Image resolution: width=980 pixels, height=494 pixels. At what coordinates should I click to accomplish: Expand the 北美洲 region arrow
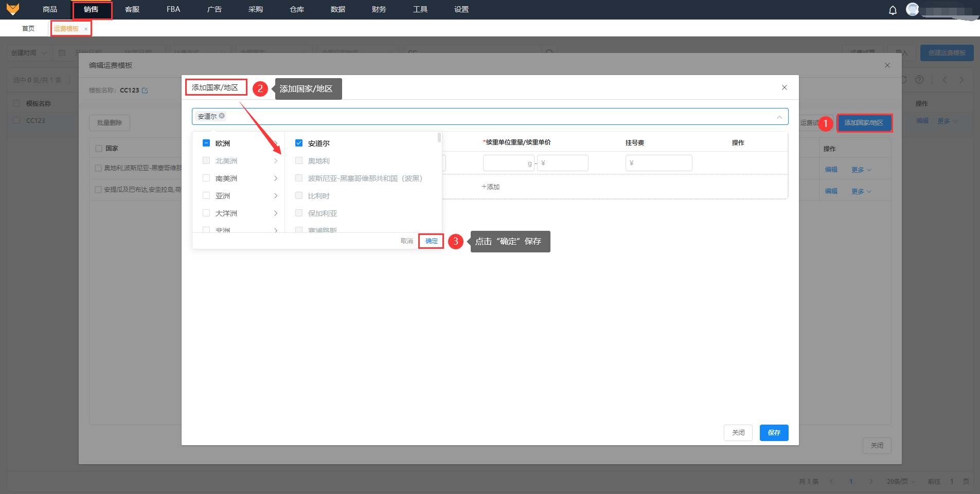[276, 161]
